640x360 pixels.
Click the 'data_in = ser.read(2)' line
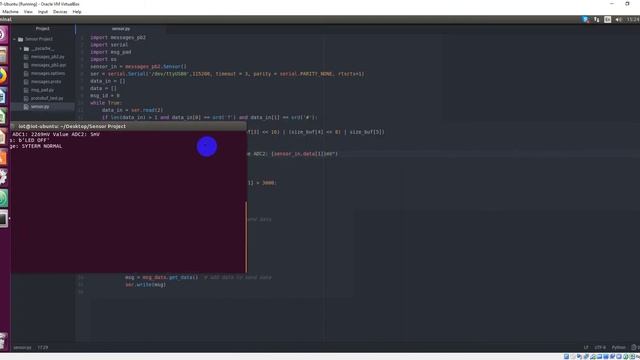[132, 110]
